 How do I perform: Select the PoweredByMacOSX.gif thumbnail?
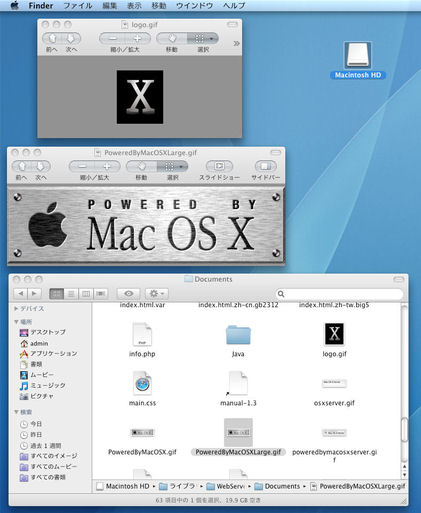click(x=142, y=433)
